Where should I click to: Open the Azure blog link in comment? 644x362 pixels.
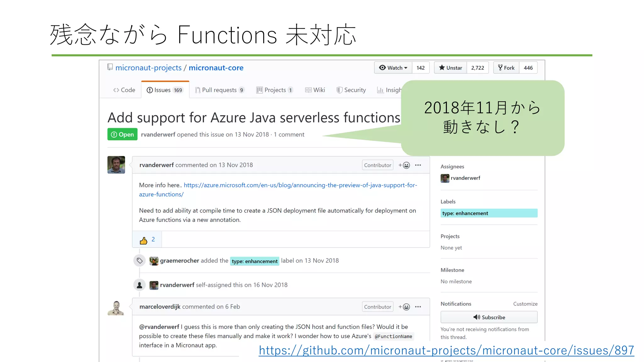pos(278,189)
